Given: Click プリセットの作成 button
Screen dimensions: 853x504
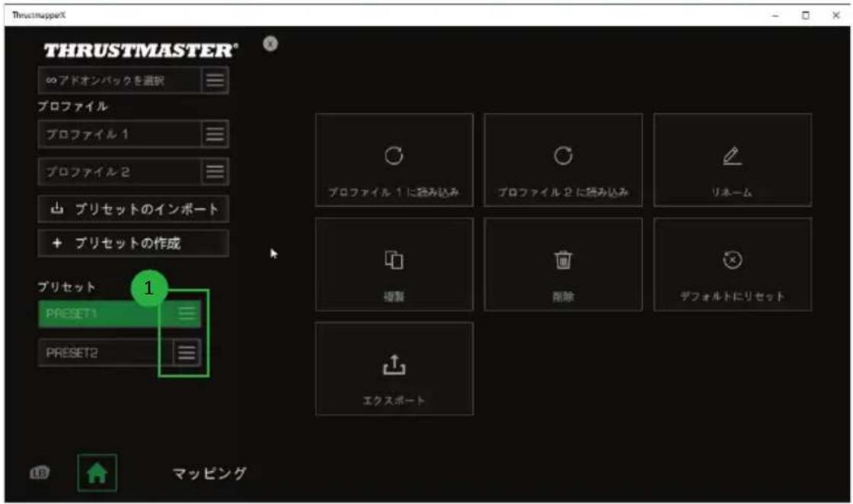Looking at the screenshot, I should 133,243.
